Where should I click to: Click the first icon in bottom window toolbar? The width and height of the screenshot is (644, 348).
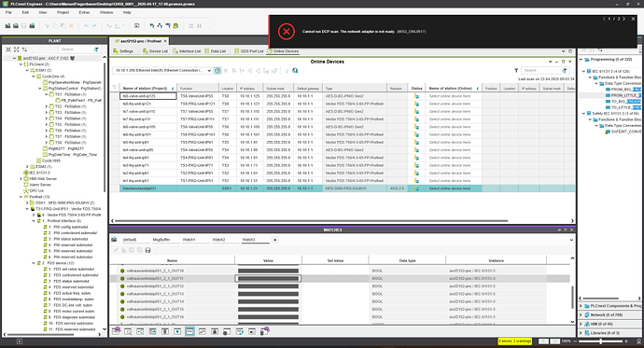(x=117, y=331)
